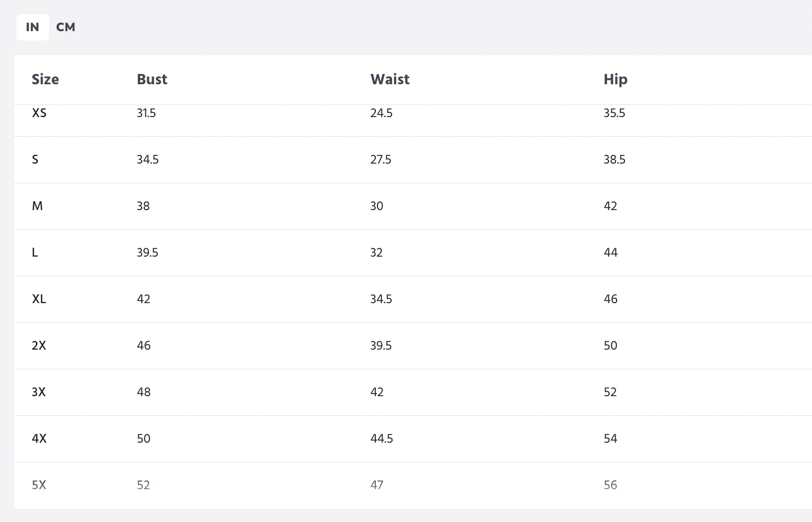This screenshot has height=522, width=812.
Task: Click the Bust column header
Action: click(152, 79)
